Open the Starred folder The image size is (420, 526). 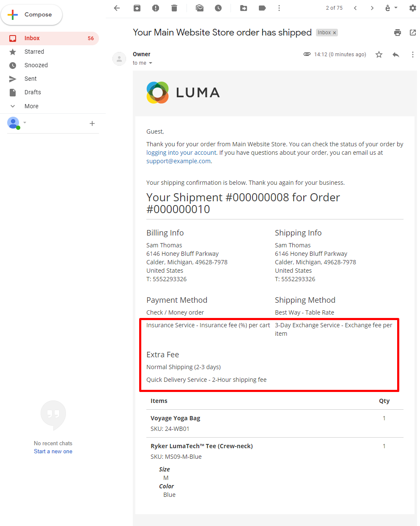[x=34, y=52]
